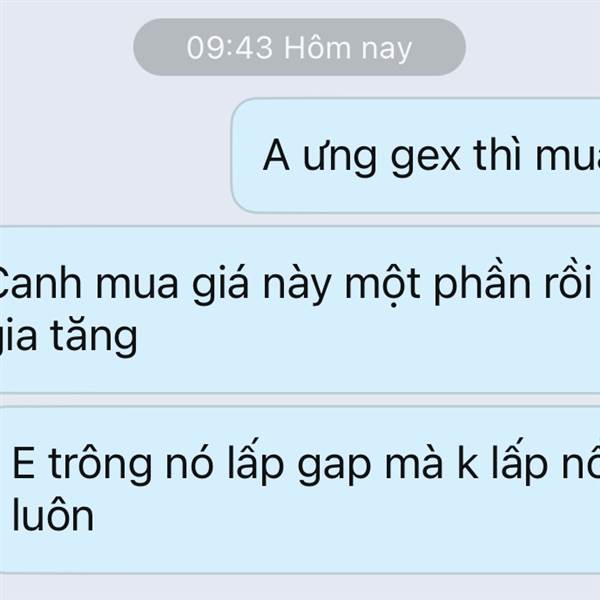Image resolution: width=600 pixels, height=600 pixels.
Task: Click the word 'một' in the second message
Action: pos(383,285)
